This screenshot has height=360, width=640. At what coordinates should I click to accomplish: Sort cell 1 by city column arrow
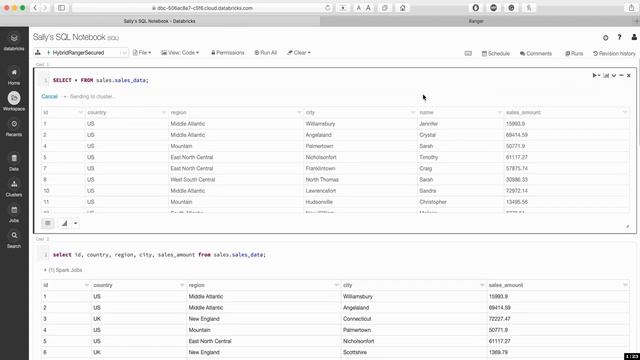coord(413,112)
